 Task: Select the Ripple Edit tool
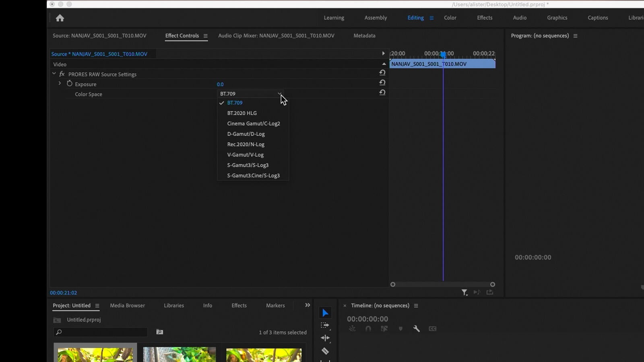pos(325,338)
